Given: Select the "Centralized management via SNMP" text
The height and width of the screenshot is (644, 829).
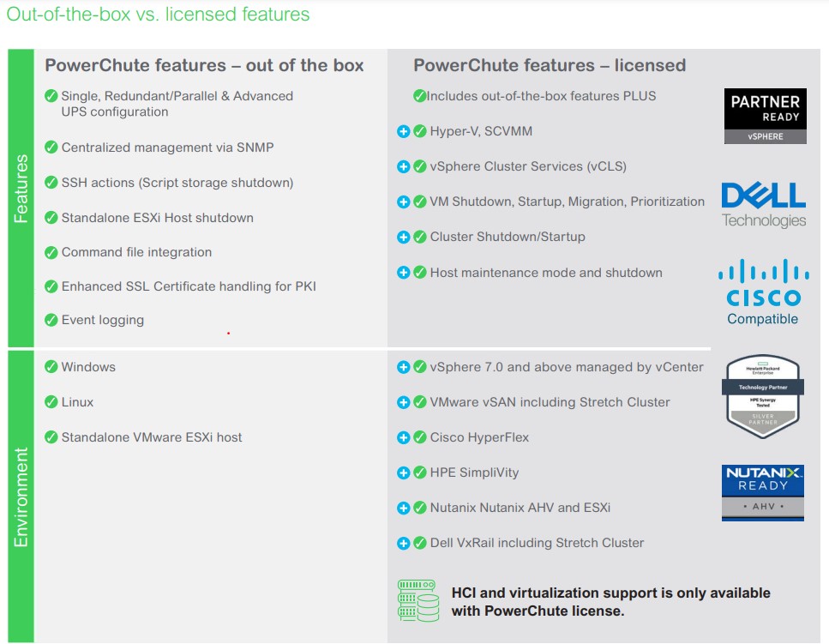Looking at the screenshot, I should 167,147.
